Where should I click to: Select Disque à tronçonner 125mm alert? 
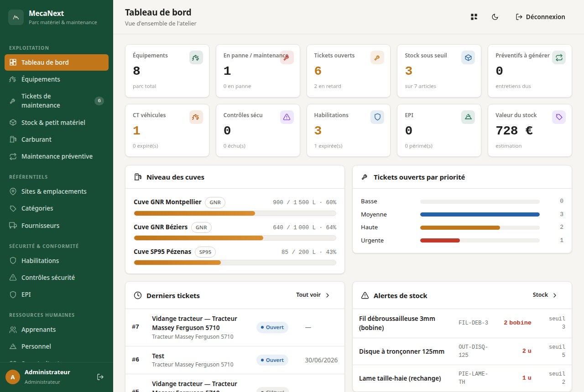point(462,351)
